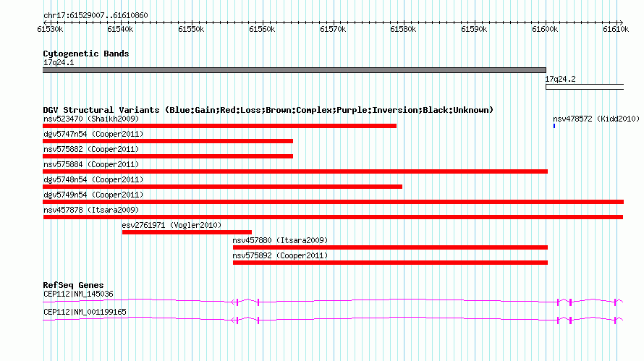Click the 61570k ruler tick label
Viewport: 644px width, 361px height.
(x=333, y=29)
